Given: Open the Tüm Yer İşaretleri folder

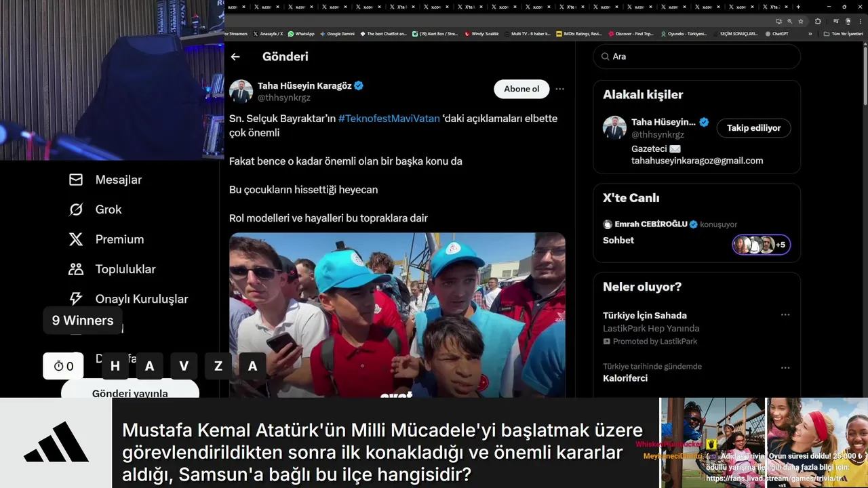Looking at the screenshot, I should click(x=842, y=33).
